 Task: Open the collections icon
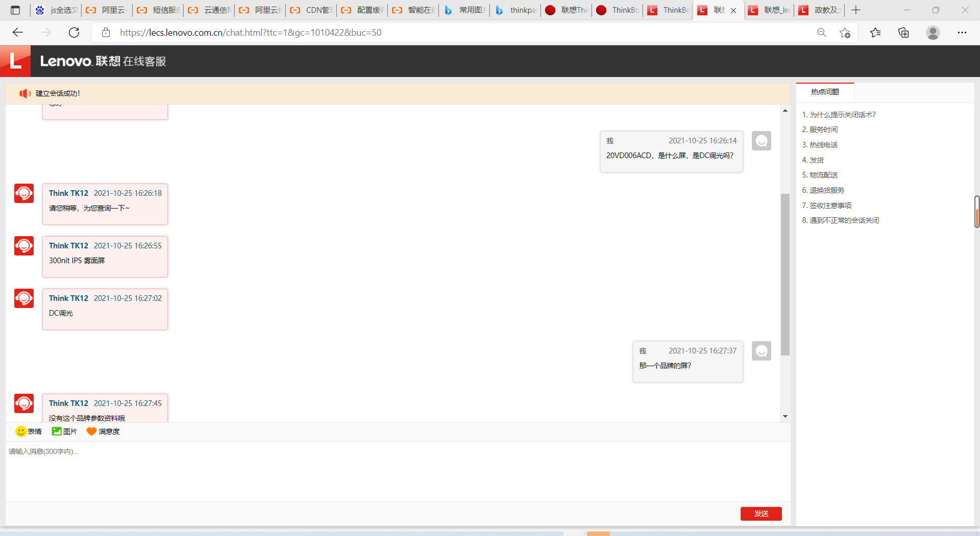tap(903, 33)
